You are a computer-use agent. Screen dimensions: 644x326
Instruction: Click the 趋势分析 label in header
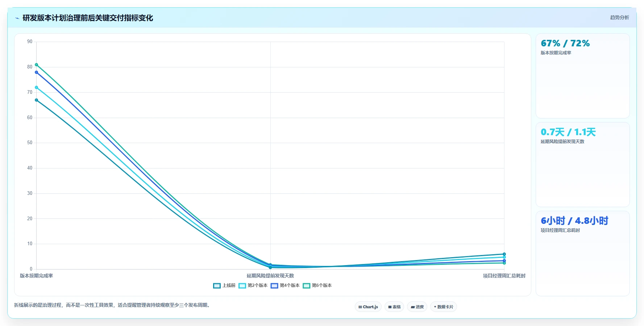[619, 17]
